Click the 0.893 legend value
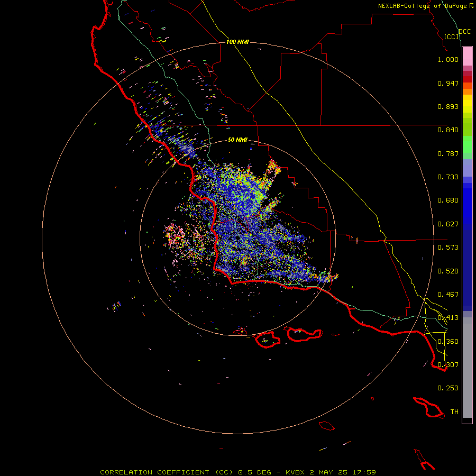This screenshot has height=476, width=476. (x=448, y=106)
